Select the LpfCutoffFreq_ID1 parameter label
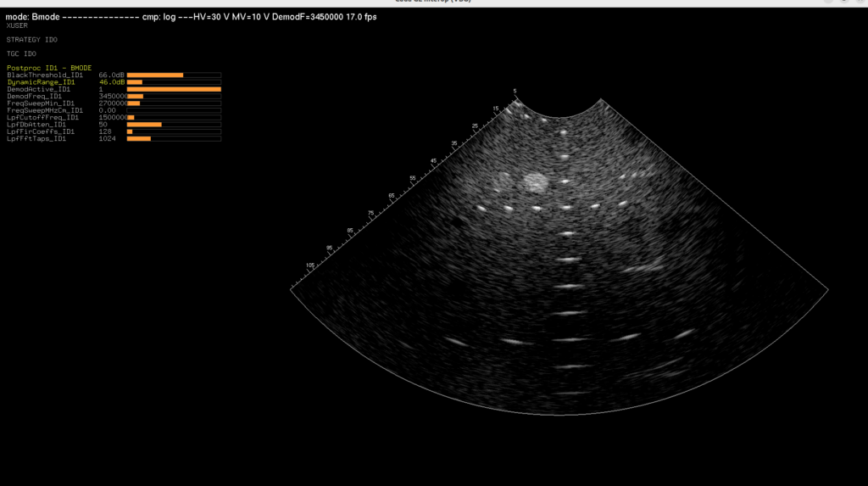The width and height of the screenshot is (868, 486). 42,118
